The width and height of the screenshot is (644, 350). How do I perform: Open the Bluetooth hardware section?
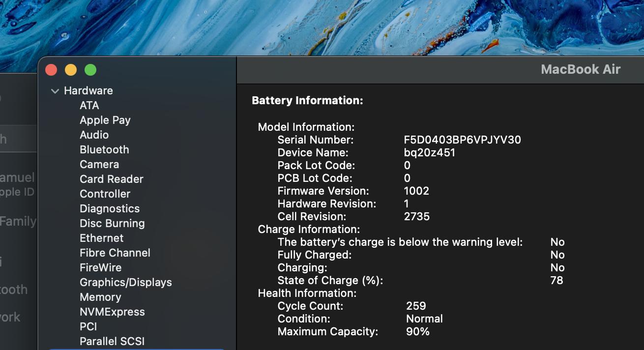[104, 149]
